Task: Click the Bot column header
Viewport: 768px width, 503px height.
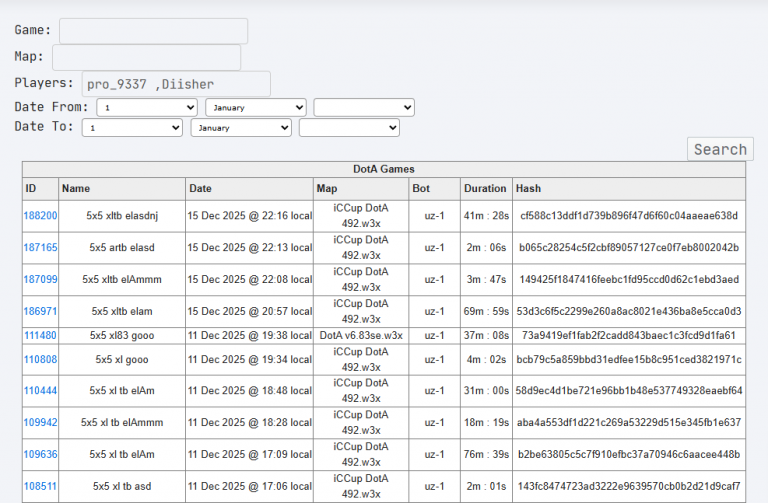Action: click(x=434, y=189)
